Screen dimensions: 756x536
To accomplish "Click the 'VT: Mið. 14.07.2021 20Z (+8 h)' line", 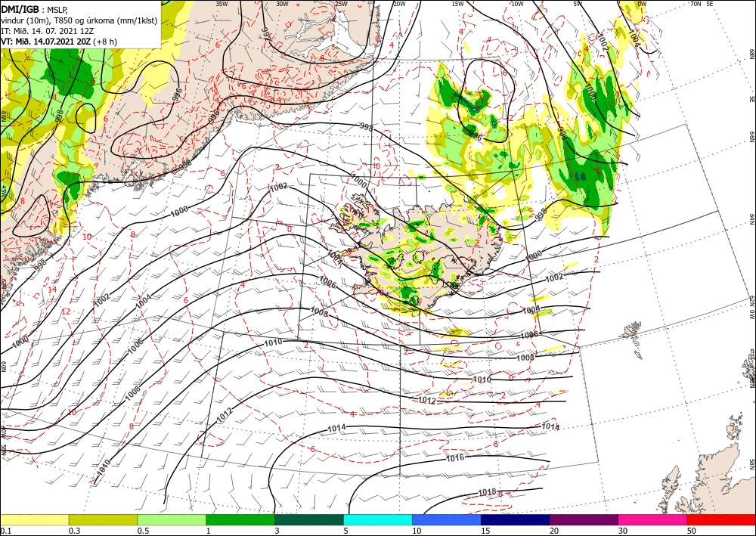I will tap(59, 42).
